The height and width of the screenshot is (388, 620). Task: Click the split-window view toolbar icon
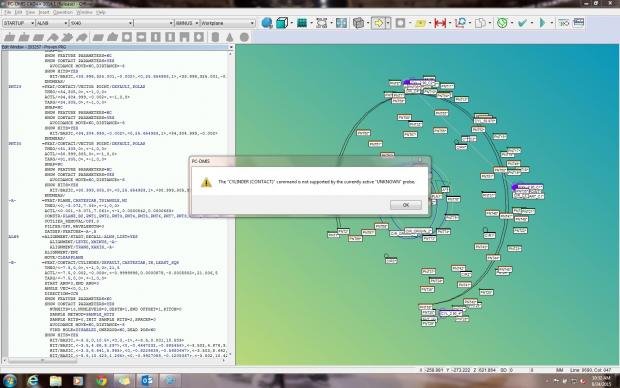tap(341, 23)
